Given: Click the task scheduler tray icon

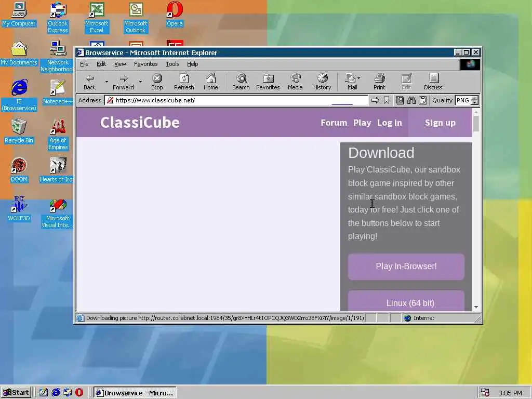Looking at the screenshot, I should tap(485, 393).
